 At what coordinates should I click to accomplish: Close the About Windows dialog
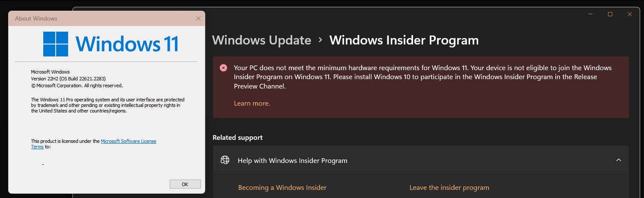[198, 18]
